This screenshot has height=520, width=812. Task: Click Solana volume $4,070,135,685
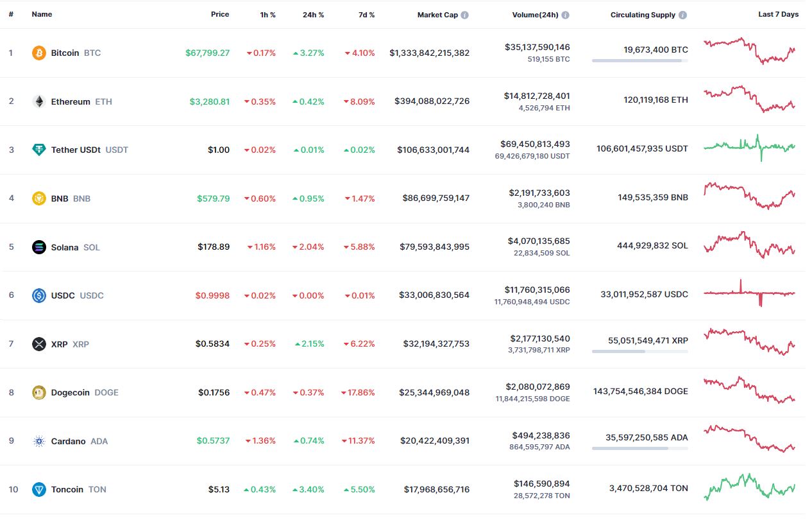pos(539,241)
